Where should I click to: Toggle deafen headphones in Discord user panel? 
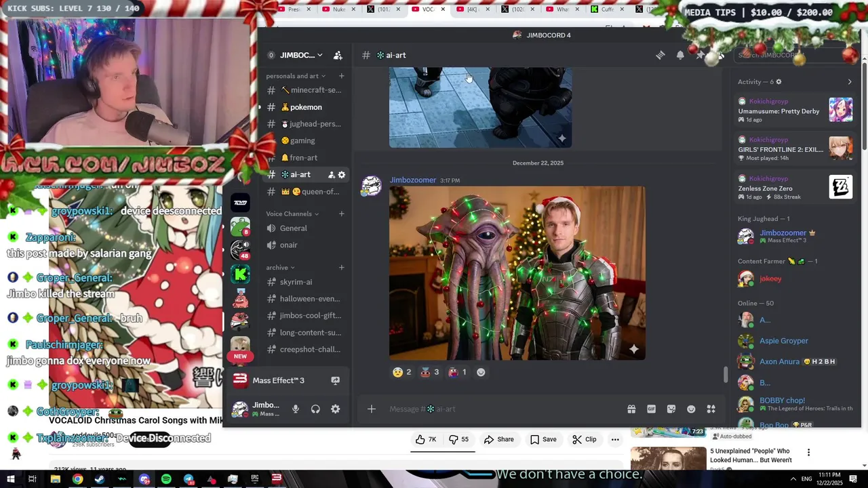[315, 409]
